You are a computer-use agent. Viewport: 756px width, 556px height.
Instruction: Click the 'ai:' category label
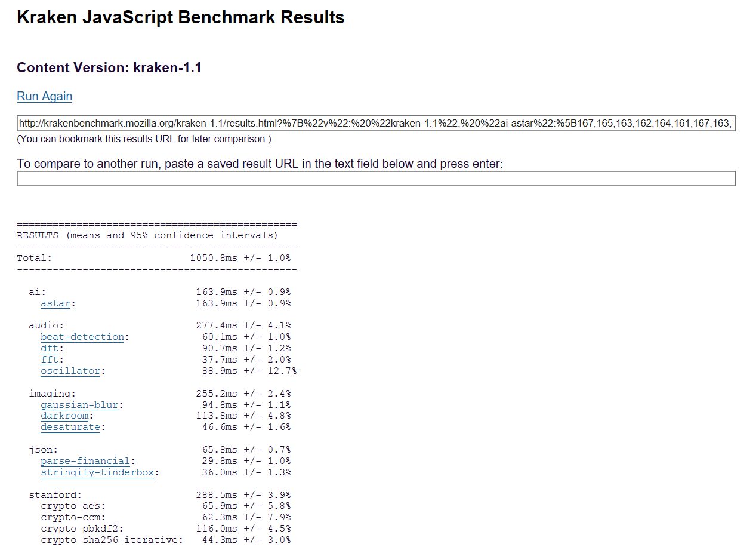coord(38,292)
